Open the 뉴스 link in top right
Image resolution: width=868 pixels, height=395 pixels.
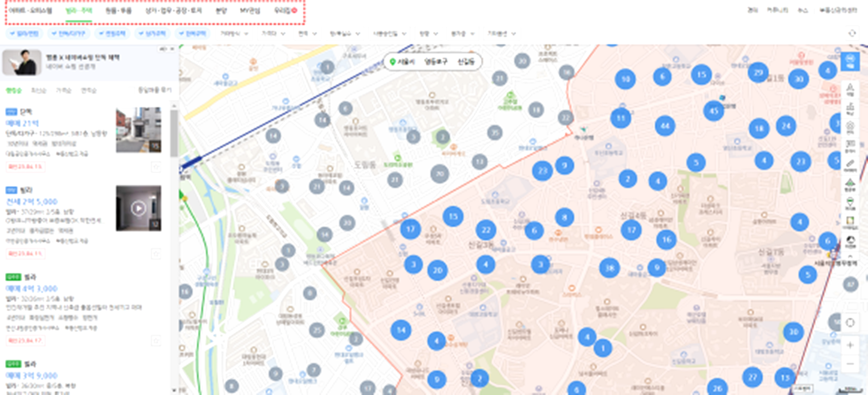point(802,10)
